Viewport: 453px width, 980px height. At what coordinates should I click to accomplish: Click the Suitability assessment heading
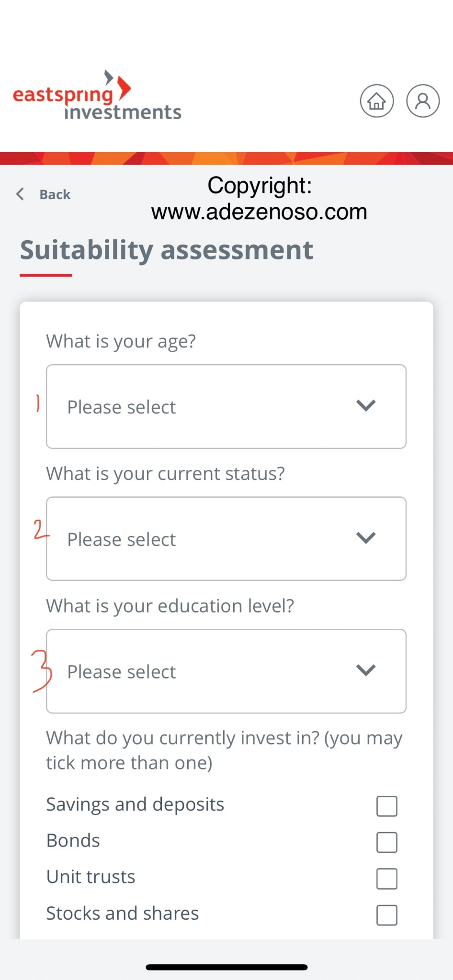click(167, 251)
